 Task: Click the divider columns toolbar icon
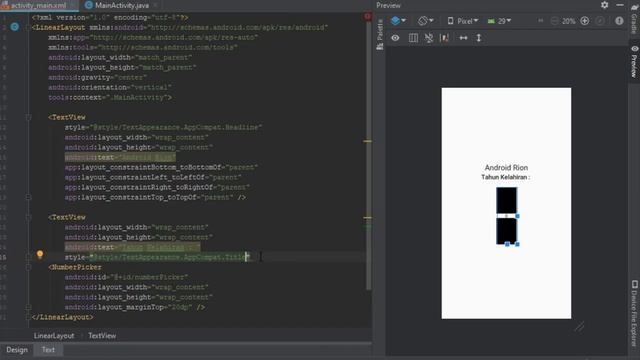pyautogui.click(x=413, y=38)
